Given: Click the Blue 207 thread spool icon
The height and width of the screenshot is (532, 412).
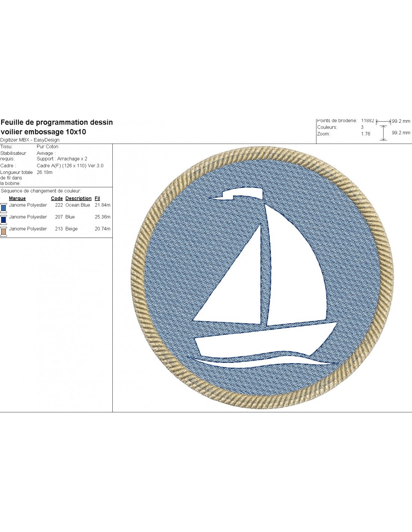Looking at the screenshot, I should coord(4,219).
